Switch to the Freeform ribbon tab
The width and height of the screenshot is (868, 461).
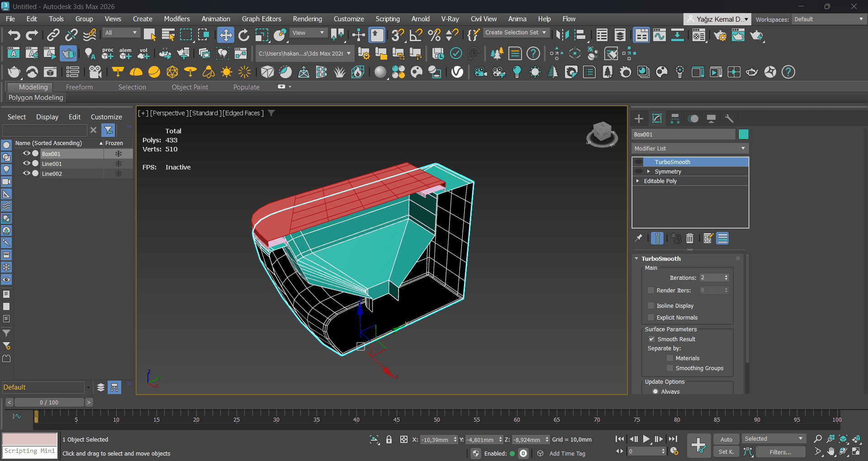[79, 87]
